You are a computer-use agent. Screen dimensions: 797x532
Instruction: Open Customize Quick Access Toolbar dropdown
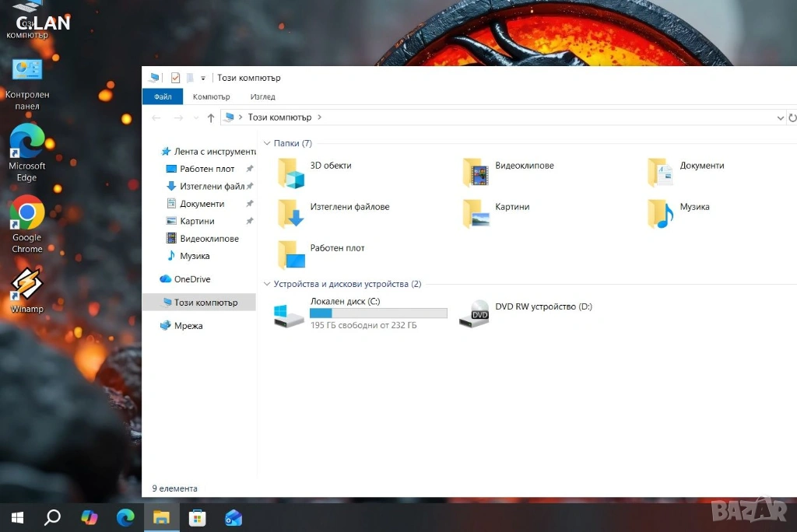click(203, 78)
